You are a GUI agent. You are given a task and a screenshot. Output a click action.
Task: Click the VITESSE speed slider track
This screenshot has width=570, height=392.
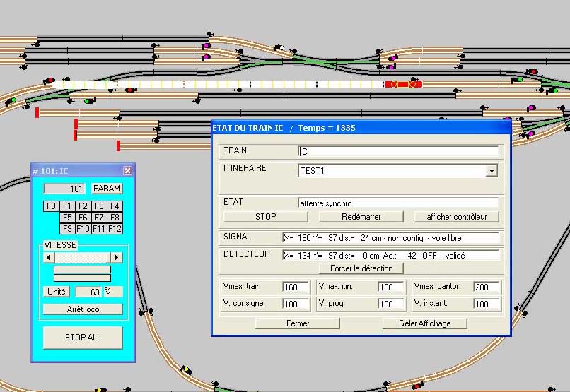click(82, 258)
